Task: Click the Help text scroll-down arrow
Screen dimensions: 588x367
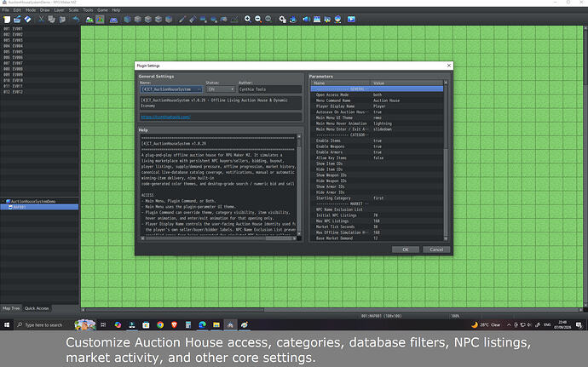Action: pyautogui.click(x=299, y=233)
